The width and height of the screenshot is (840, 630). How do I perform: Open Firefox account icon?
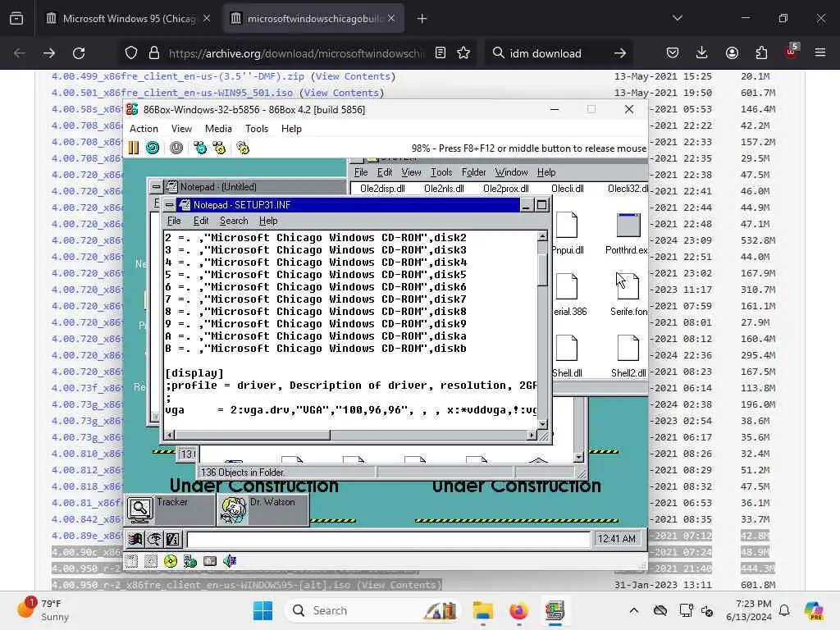[732, 53]
